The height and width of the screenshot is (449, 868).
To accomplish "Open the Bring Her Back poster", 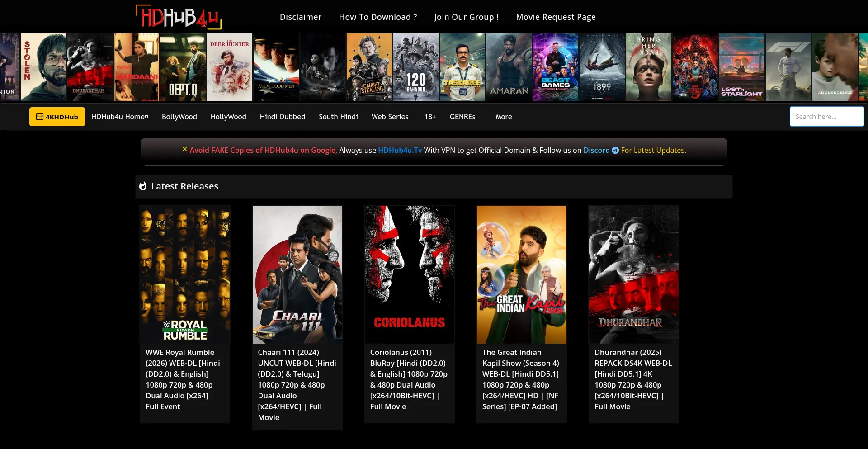I will pyautogui.click(x=649, y=67).
